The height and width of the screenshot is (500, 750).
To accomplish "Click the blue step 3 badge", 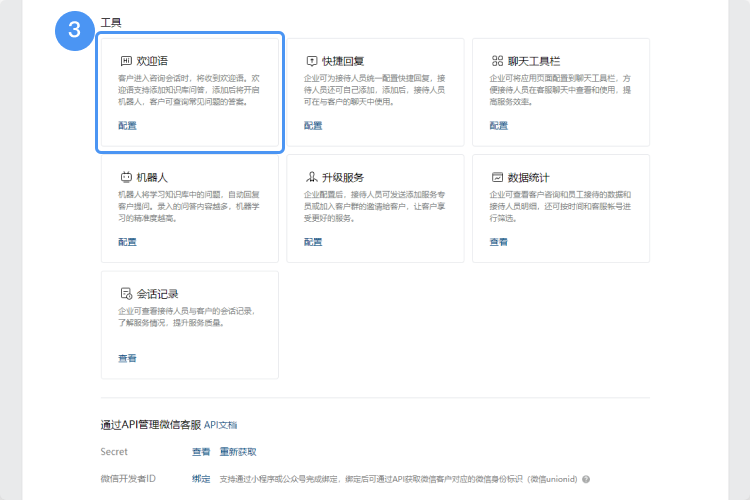I will (x=75, y=30).
